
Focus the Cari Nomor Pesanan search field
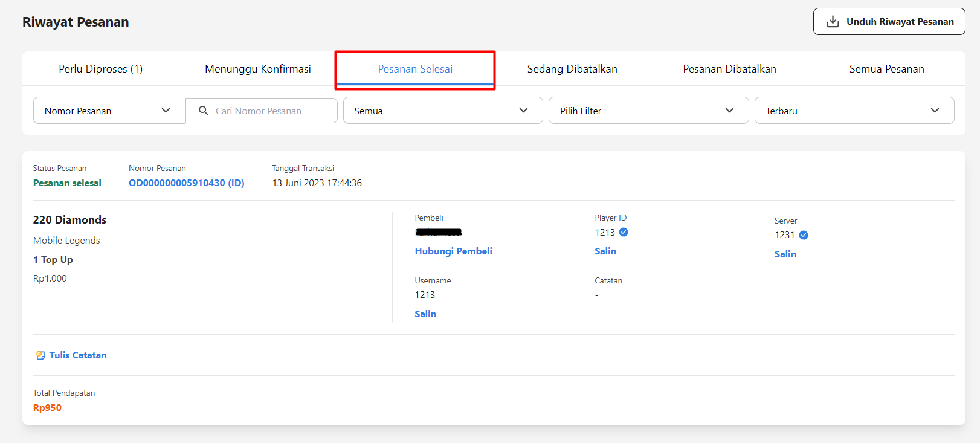click(262, 111)
